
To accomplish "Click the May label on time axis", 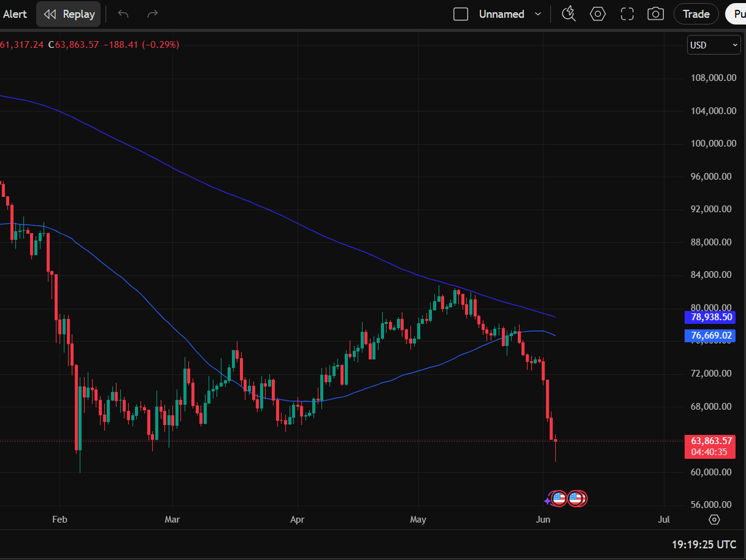I will 418,520.
